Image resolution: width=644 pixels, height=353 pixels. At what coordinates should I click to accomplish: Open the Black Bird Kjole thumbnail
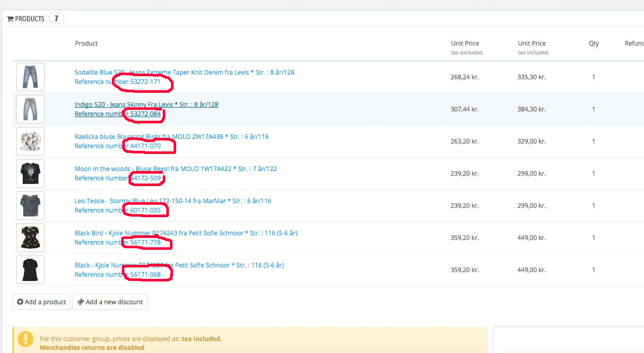point(30,237)
